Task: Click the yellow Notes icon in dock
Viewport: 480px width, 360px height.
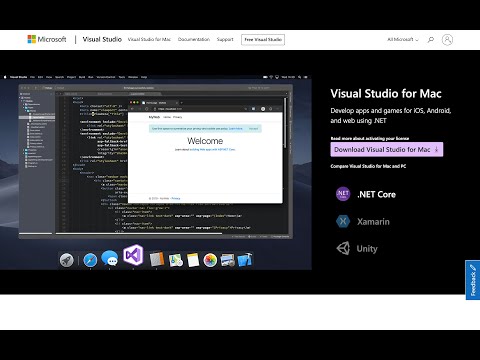Action: coord(193,260)
